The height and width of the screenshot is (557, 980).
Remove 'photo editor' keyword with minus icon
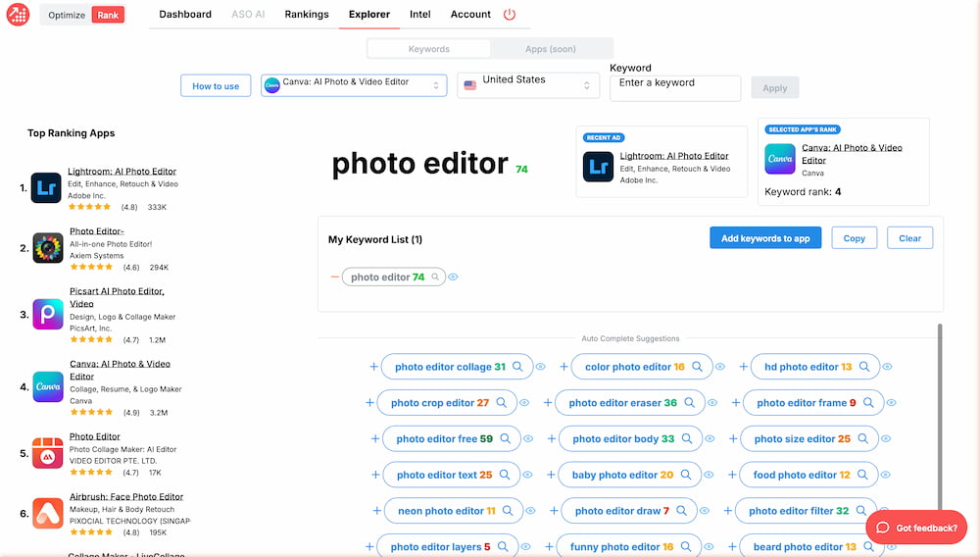[x=335, y=277]
